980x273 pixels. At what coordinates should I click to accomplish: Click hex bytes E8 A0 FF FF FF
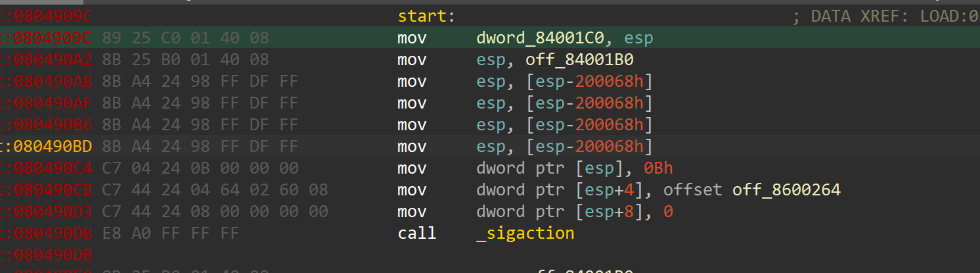tap(170, 233)
